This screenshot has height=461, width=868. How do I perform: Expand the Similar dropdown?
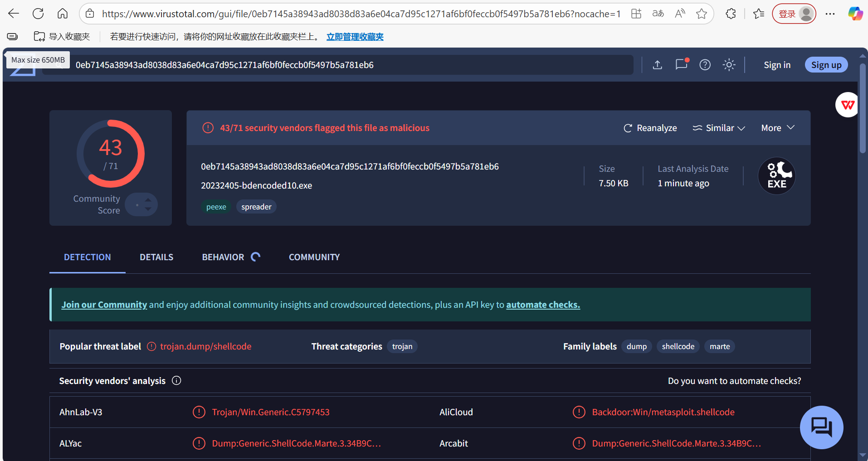(719, 128)
